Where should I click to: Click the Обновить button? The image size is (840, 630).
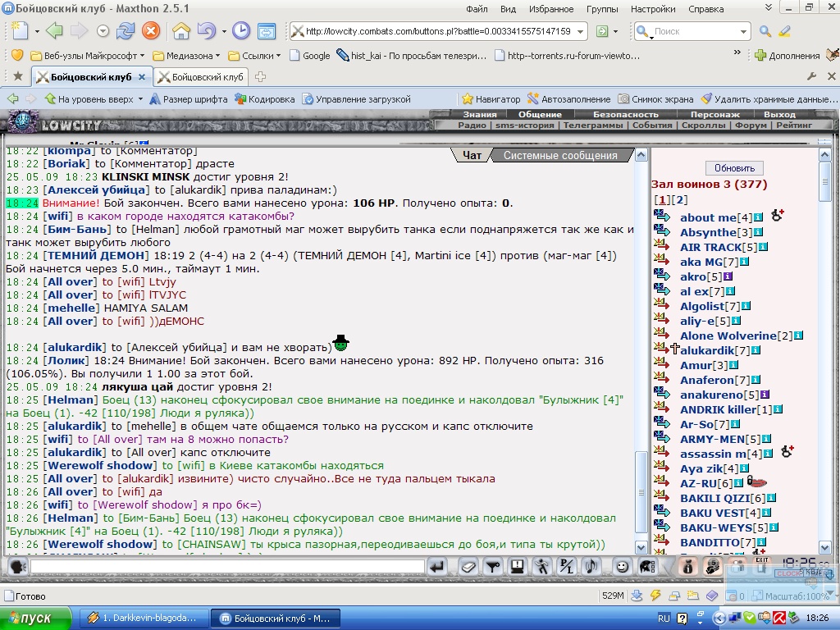click(734, 167)
